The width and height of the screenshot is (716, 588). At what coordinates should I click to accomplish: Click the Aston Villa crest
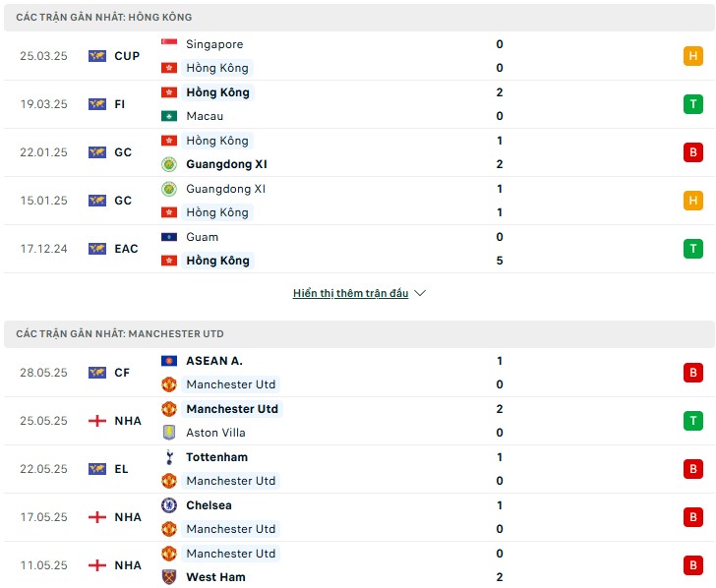[169, 433]
